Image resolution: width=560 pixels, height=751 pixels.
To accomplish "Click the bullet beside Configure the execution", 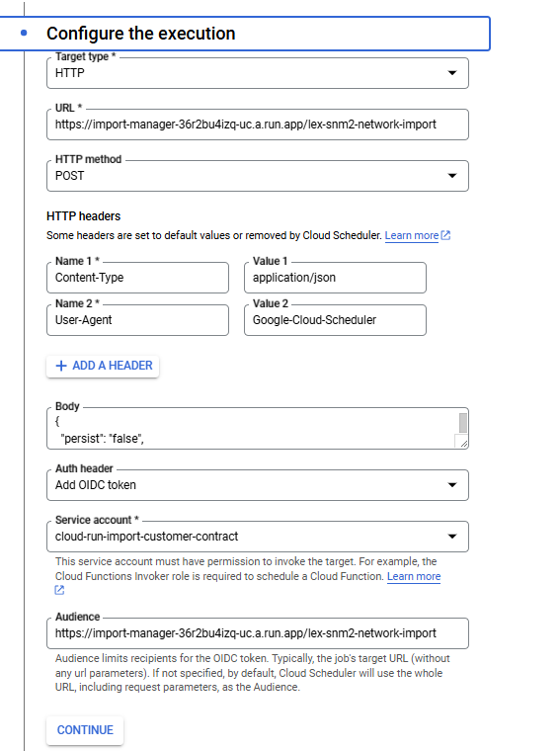I will pyautogui.click(x=24, y=33).
